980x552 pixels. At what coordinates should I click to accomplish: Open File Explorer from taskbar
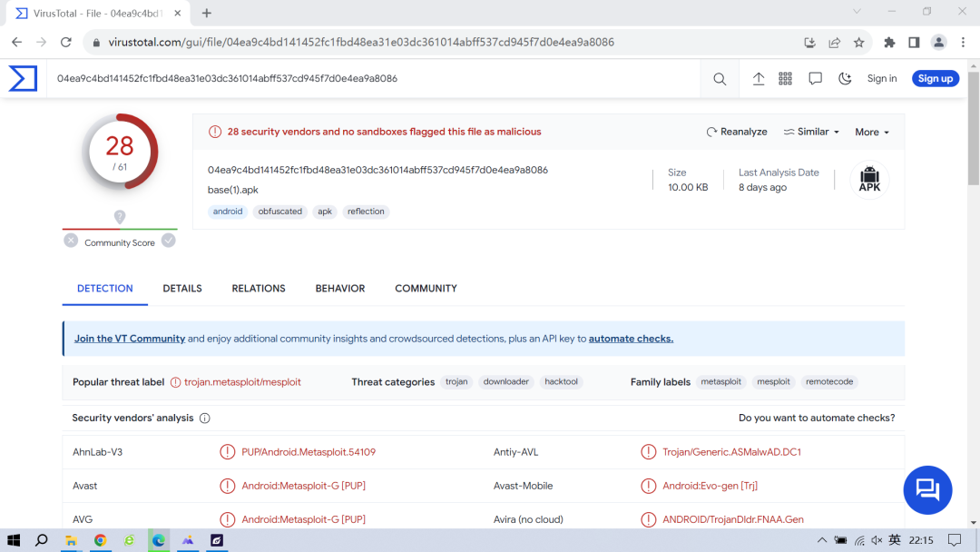tap(71, 540)
